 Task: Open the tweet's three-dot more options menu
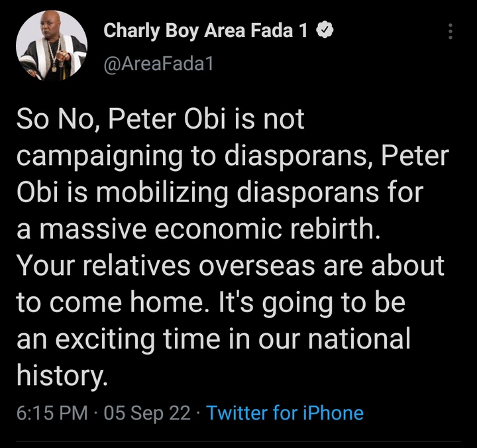coord(450,32)
